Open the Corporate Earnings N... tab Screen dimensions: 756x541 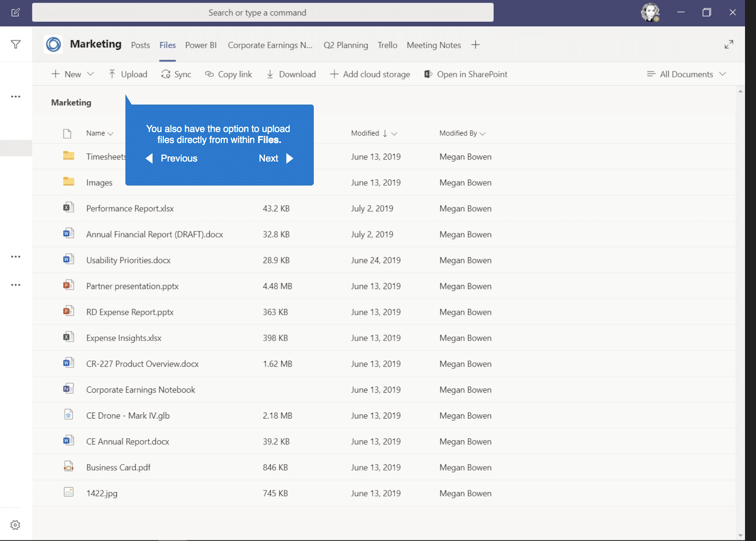click(x=270, y=45)
